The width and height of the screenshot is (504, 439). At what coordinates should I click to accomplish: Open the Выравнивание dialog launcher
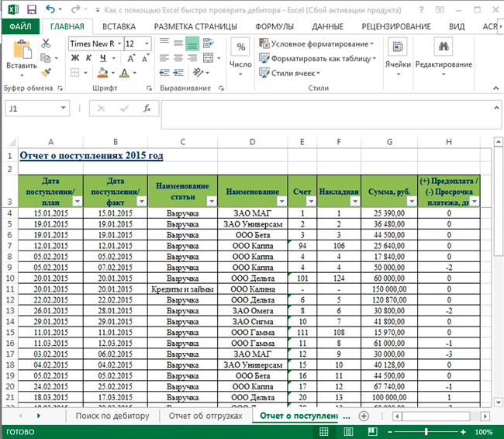click(221, 88)
